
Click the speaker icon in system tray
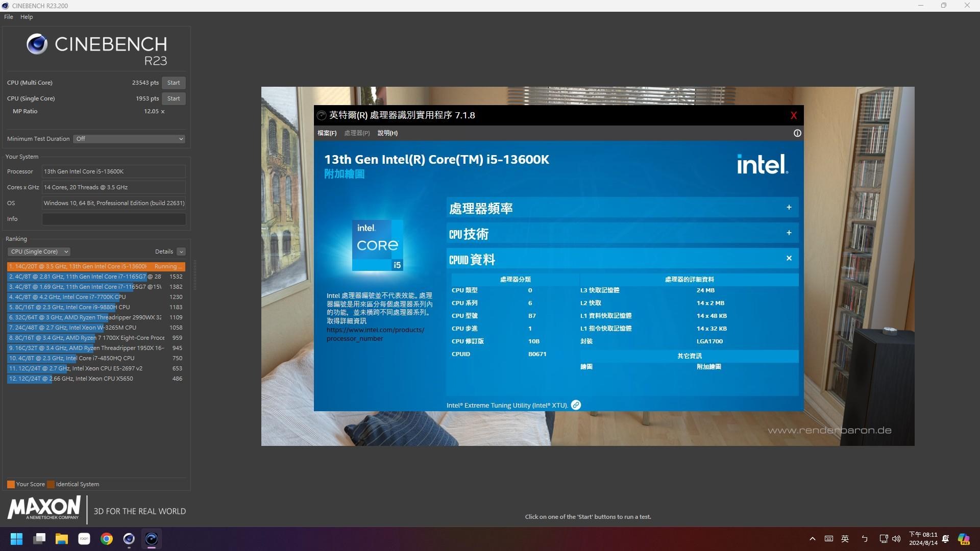point(897,539)
